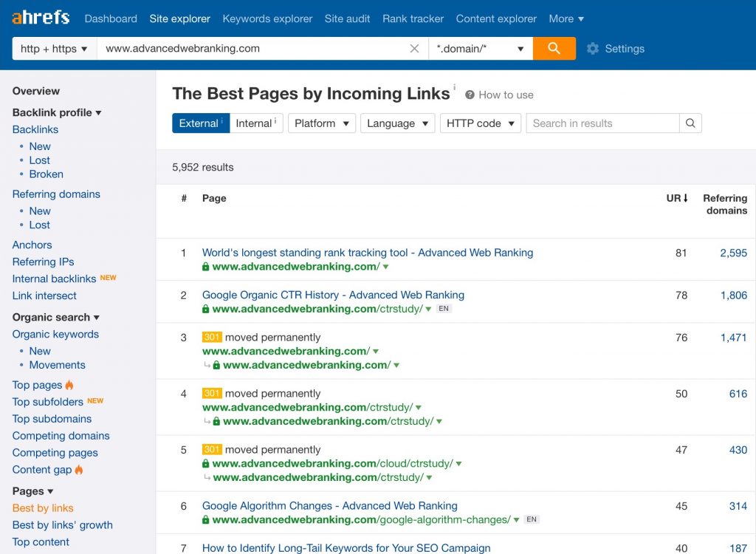756x554 pixels.
Task: Click the padlock icon beside /google-algorithm-changes/ URL
Action: click(x=206, y=520)
